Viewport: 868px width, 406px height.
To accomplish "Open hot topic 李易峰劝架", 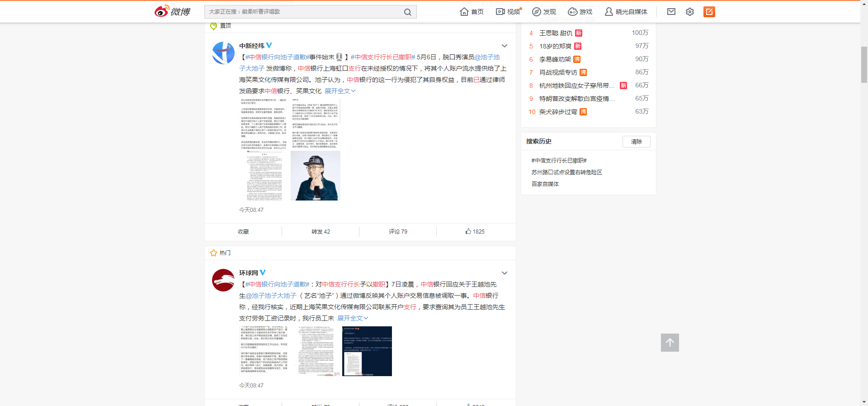I will [555, 59].
